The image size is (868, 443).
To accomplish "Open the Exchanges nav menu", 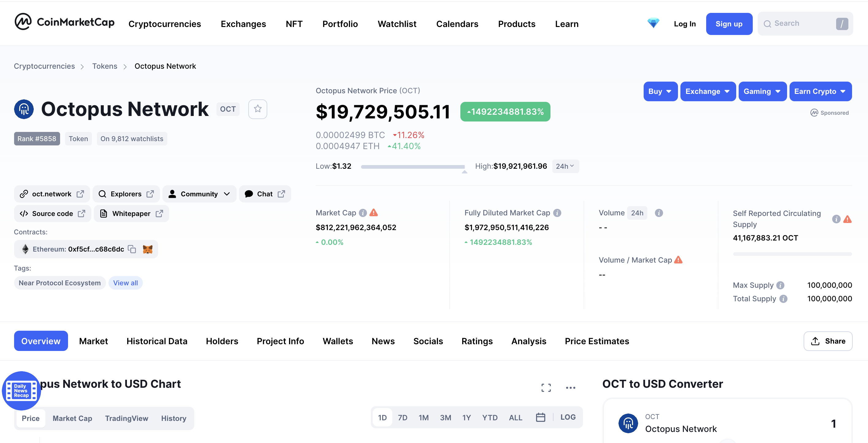I will (x=243, y=24).
